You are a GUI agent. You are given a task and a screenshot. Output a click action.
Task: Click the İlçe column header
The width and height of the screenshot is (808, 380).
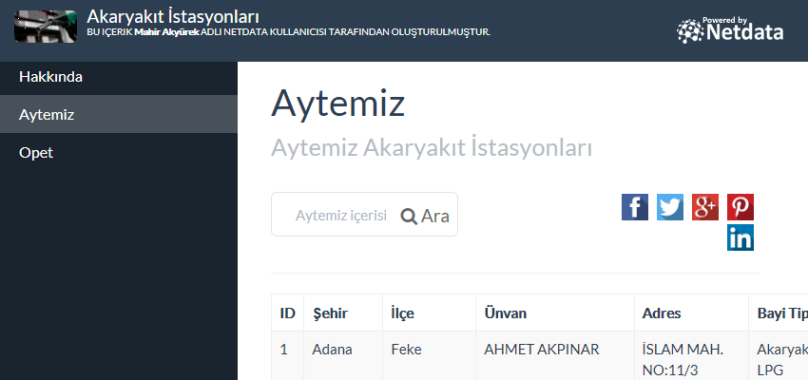[x=429, y=313]
